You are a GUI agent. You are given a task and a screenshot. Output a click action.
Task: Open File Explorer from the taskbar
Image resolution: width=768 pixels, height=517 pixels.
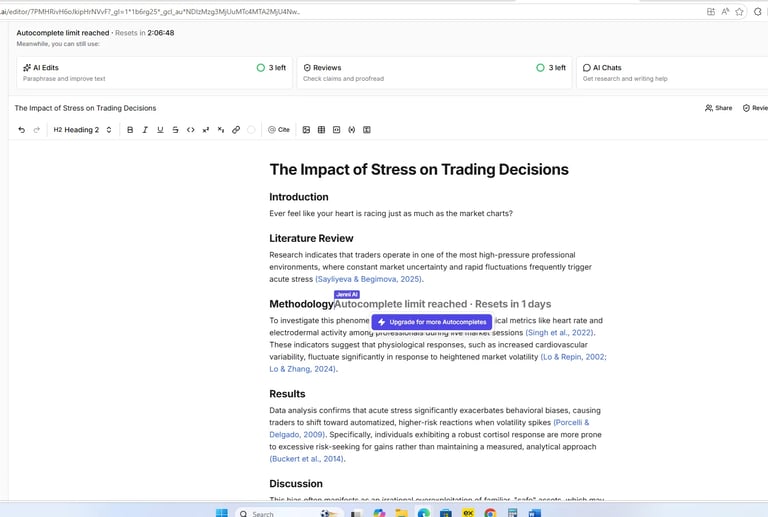402,513
